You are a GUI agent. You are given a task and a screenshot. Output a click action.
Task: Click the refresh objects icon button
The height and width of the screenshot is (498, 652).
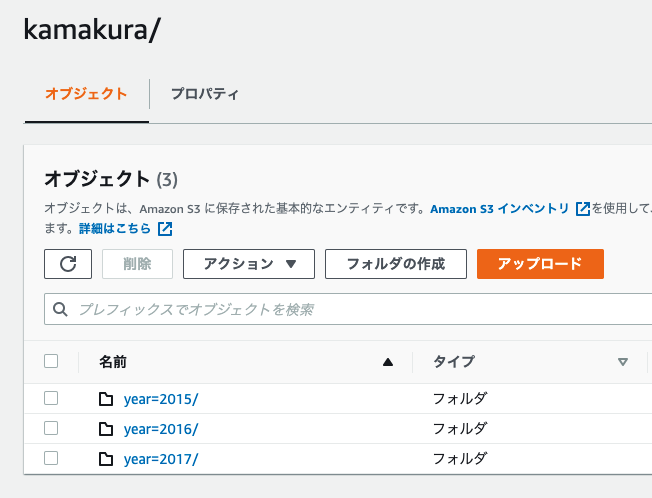68,264
